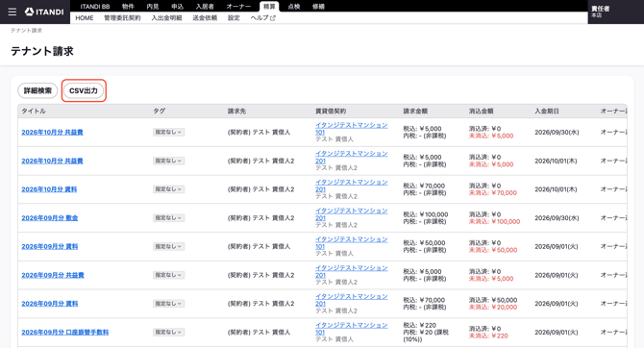Select the 未消込: ¥100,000 text
This screenshot has height=348, width=644.
pyautogui.click(x=494, y=221)
